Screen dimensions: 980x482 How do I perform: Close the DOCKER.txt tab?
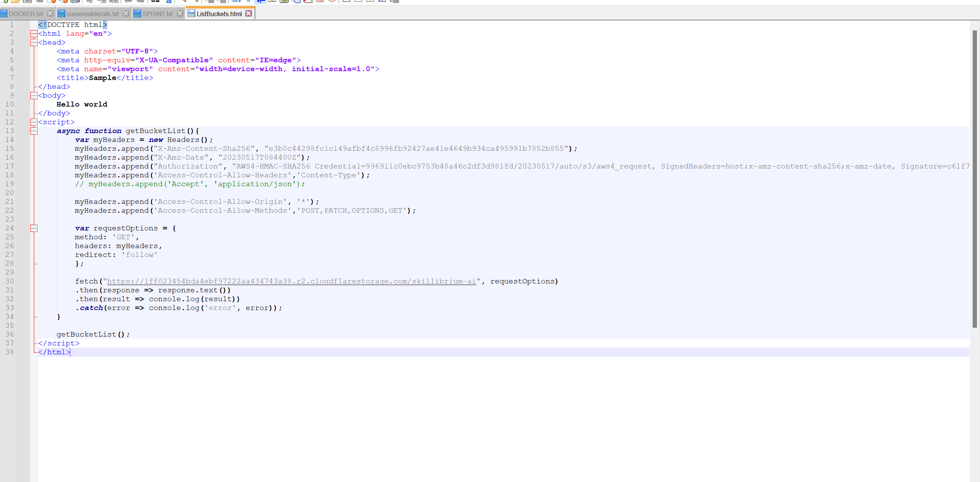(50, 13)
